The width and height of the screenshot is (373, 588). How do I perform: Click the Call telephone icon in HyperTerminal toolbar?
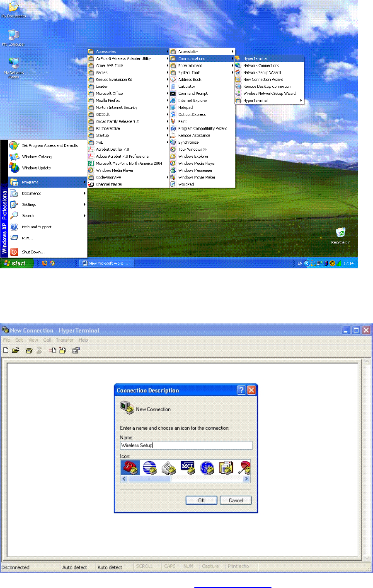[x=29, y=350]
